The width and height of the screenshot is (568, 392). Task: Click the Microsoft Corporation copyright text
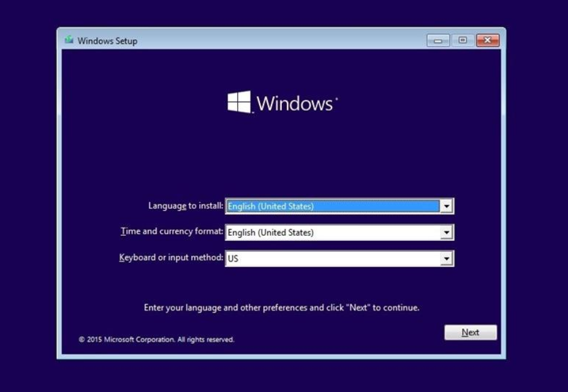click(x=156, y=339)
